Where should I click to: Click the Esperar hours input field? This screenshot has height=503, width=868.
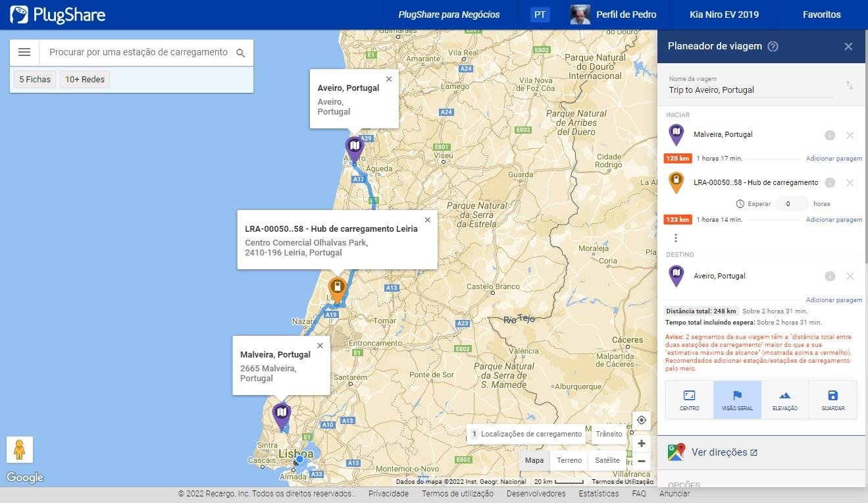790,204
